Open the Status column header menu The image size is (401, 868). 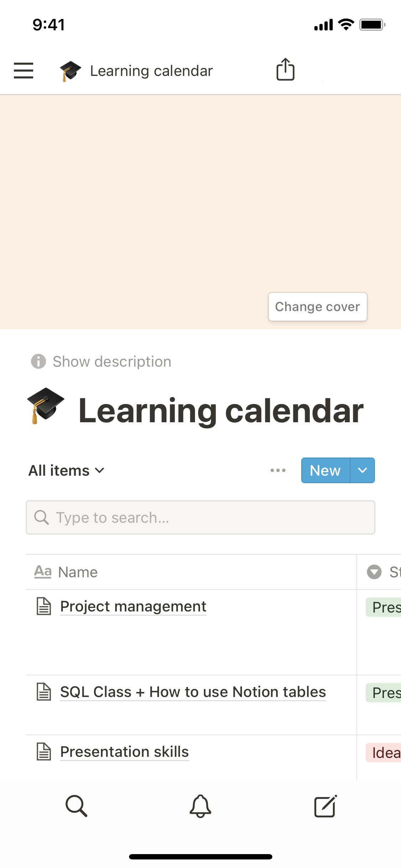coord(384,572)
